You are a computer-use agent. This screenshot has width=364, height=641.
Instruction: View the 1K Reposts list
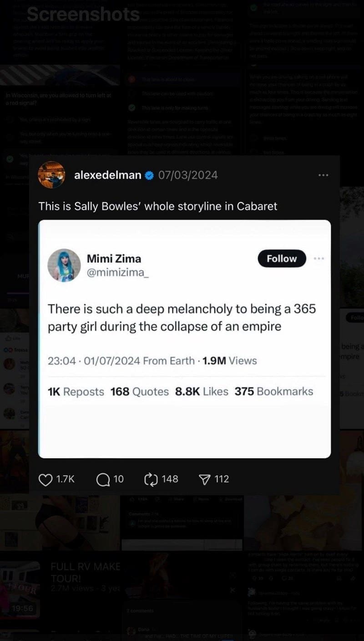pos(76,391)
